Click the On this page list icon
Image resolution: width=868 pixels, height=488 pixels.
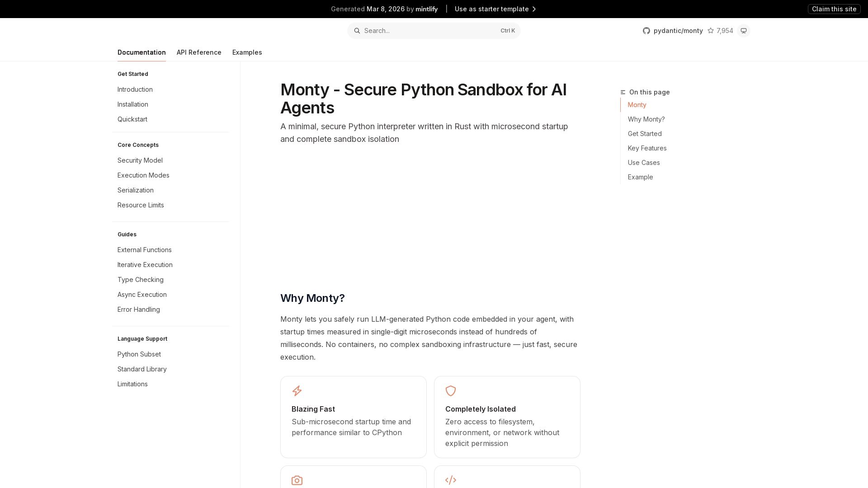[623, 92]
